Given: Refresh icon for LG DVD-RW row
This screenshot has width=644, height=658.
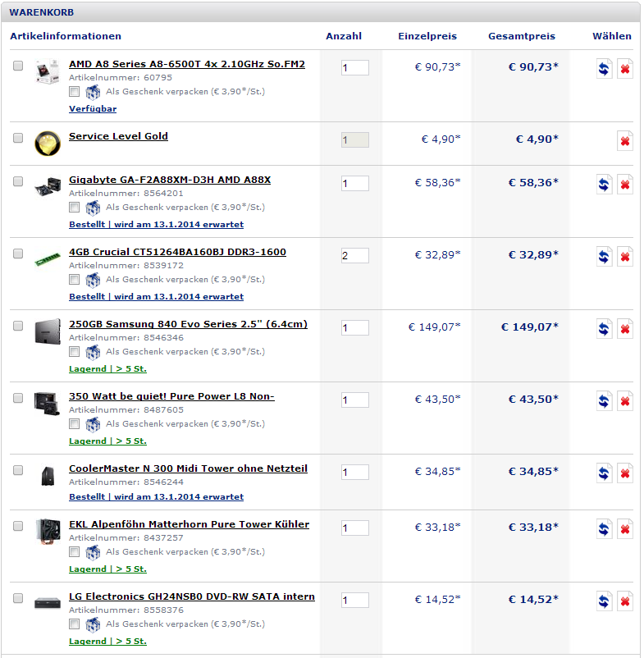Looking at the screenshot, I should coord(604,601).
